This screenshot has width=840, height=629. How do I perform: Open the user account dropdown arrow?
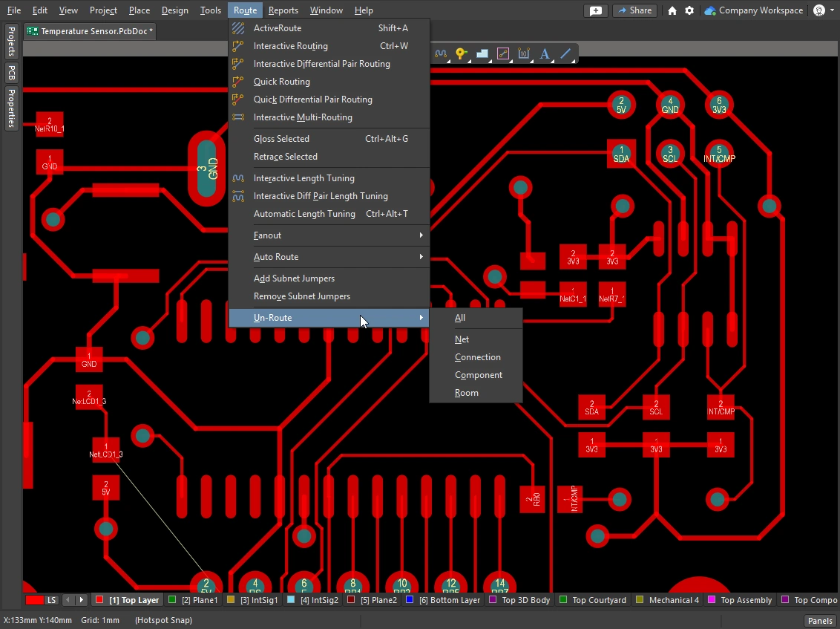(x=832, y=10)
